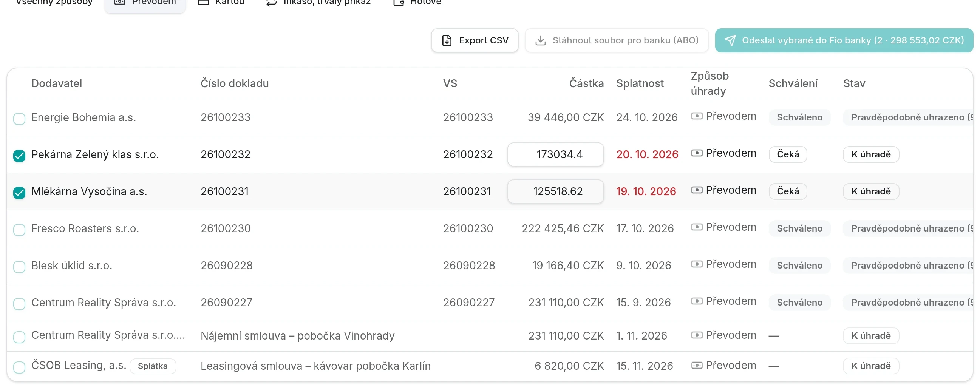Select the Energie Bohemia a.s. checkbox
The image size is (980, 389).
[x=19, y=119]
